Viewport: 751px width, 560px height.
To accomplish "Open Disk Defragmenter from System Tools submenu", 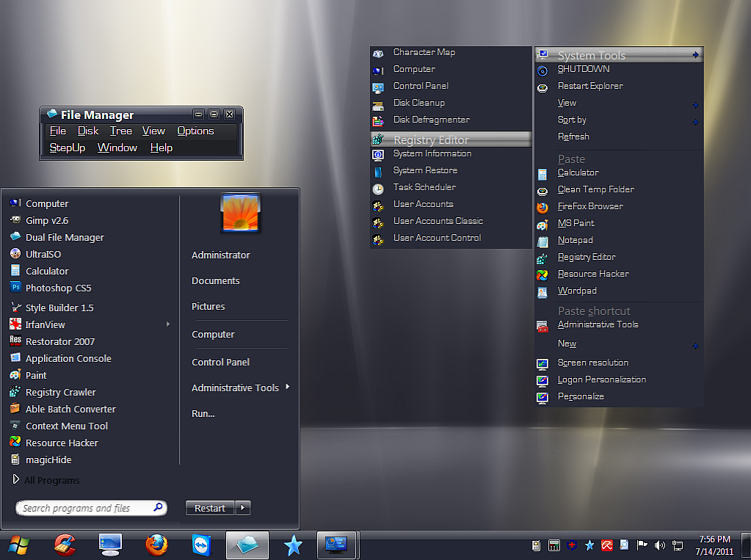I will tap(431, 120).
